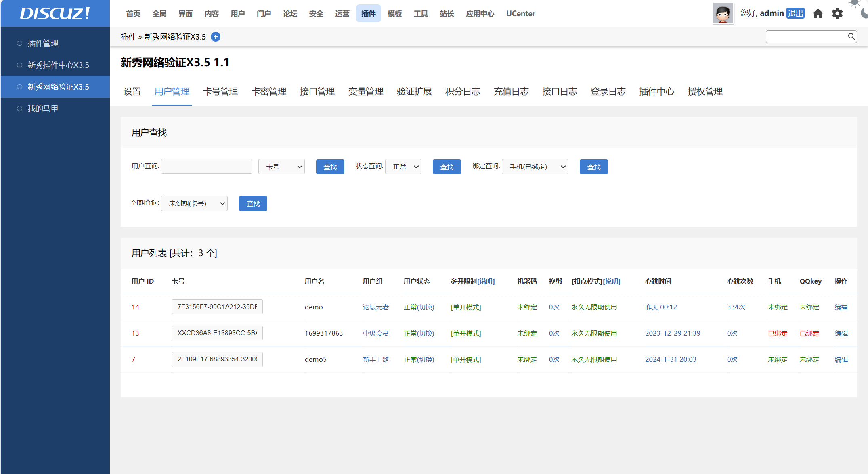Click 334次 heartbeat count
Image resolution: width=868 pixels, height=474 pixels.
[736, 307]
